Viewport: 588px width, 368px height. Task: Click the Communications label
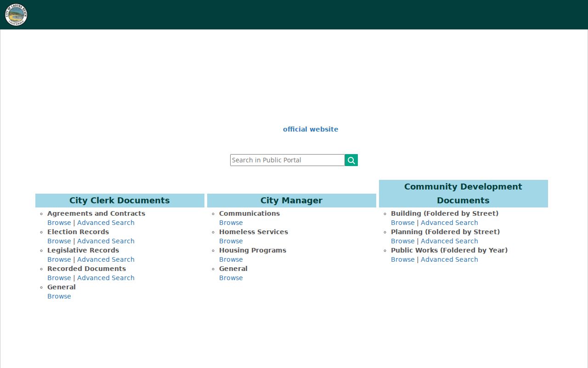249,213
